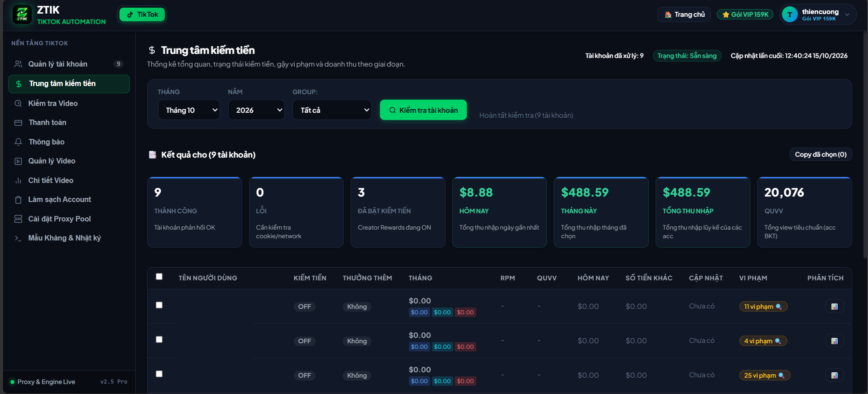Viewport: 868px width, 394px height.
Task: Check the row with 11 vi phạm
Action: click(x=159, y=305)
